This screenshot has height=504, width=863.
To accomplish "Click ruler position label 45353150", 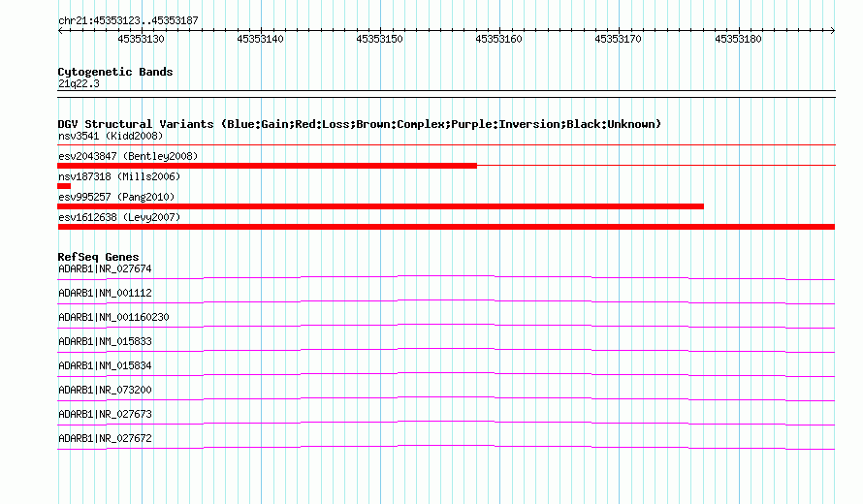I will point(380,39).
